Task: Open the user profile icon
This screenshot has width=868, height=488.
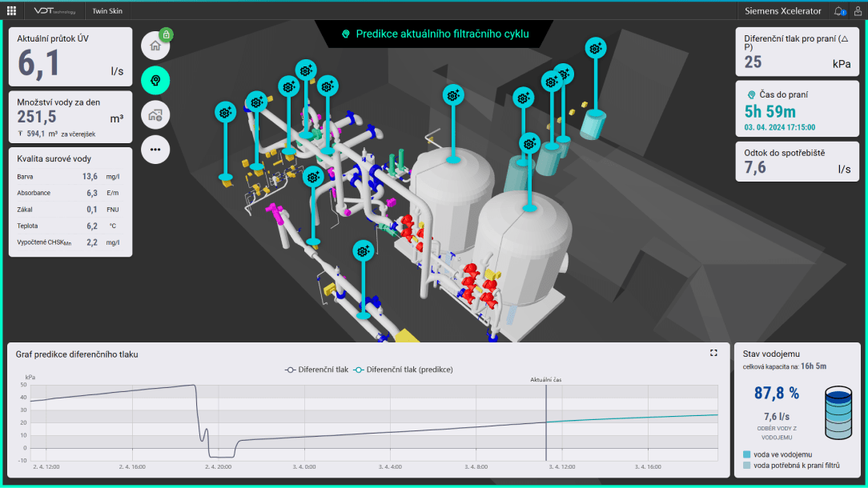Action: (858, 11)
